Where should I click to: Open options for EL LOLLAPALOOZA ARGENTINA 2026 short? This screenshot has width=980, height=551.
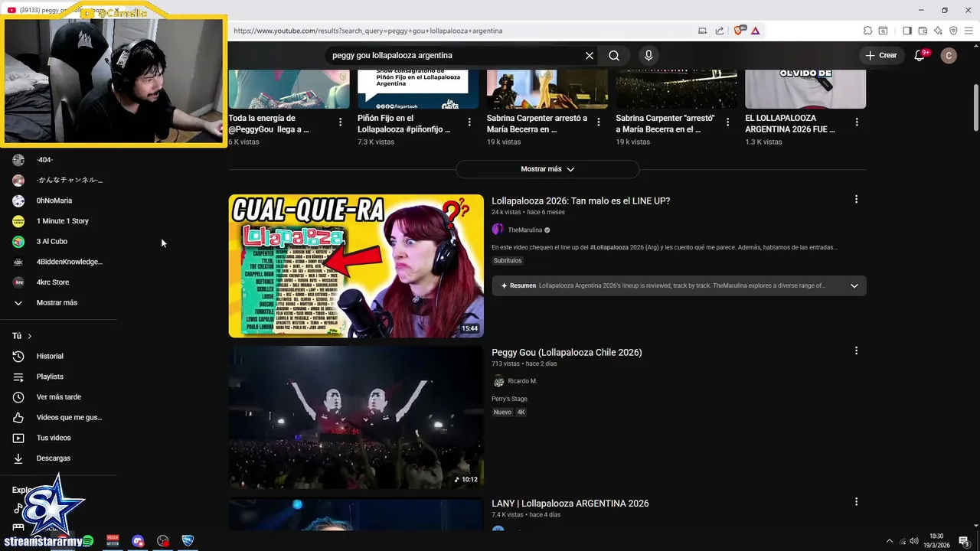pos(857,122)
